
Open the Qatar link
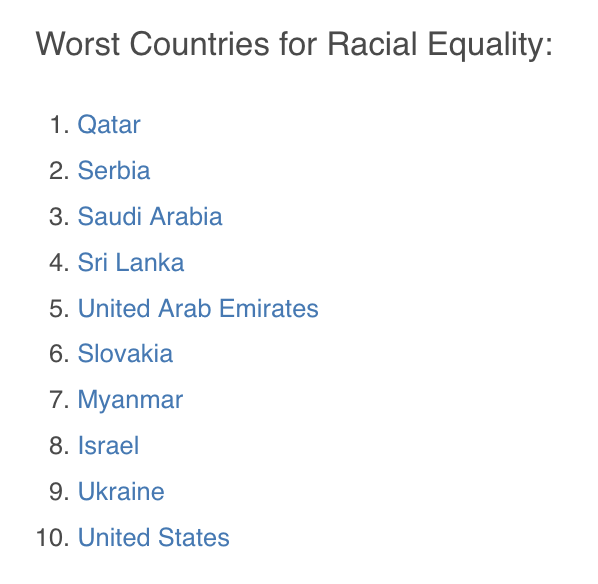pos(109,125)
